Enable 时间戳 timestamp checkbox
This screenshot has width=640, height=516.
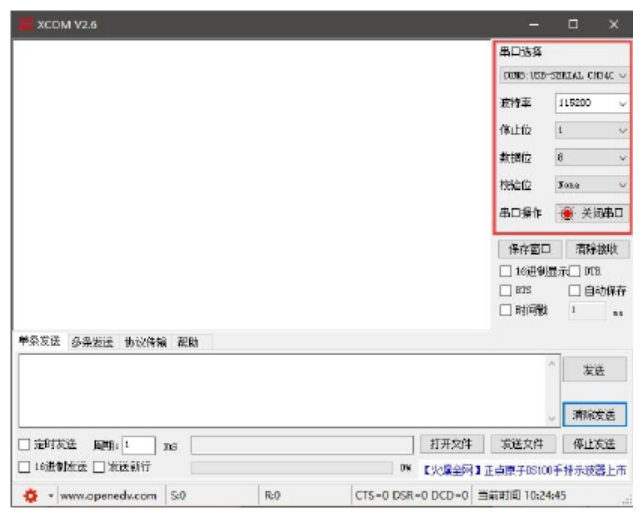click(505, 310)
